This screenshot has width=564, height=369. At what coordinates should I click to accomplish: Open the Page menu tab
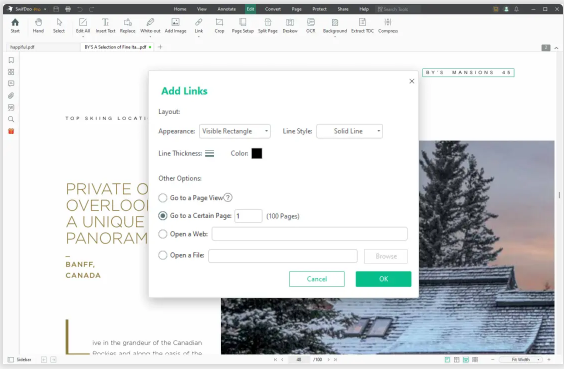coord(296,9)
